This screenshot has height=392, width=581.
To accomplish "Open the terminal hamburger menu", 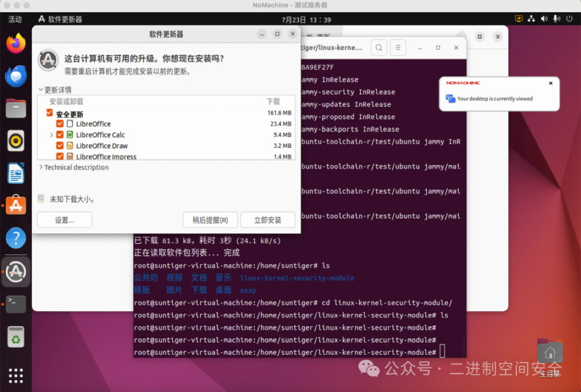I will pos(398,47).
